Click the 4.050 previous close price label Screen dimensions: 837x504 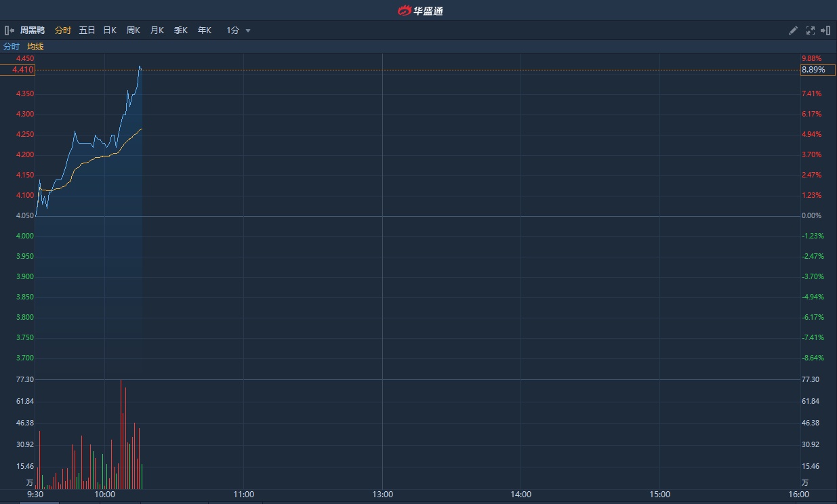click(25, 215)
